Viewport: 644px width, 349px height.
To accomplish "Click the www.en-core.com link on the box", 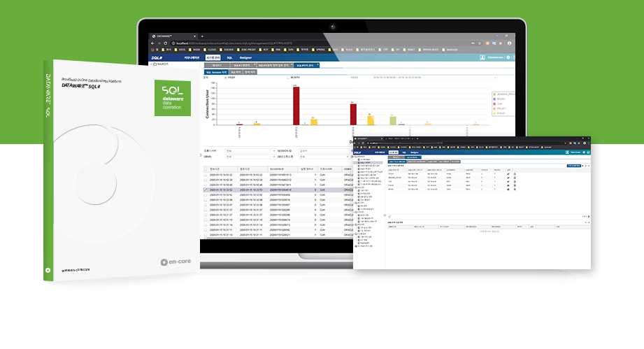I will (76, 269).
